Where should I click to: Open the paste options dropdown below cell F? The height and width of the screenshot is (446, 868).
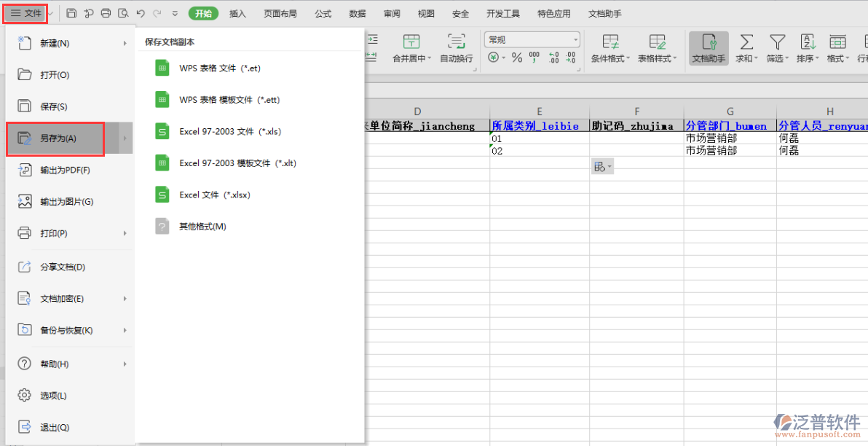tap(603, 167)
